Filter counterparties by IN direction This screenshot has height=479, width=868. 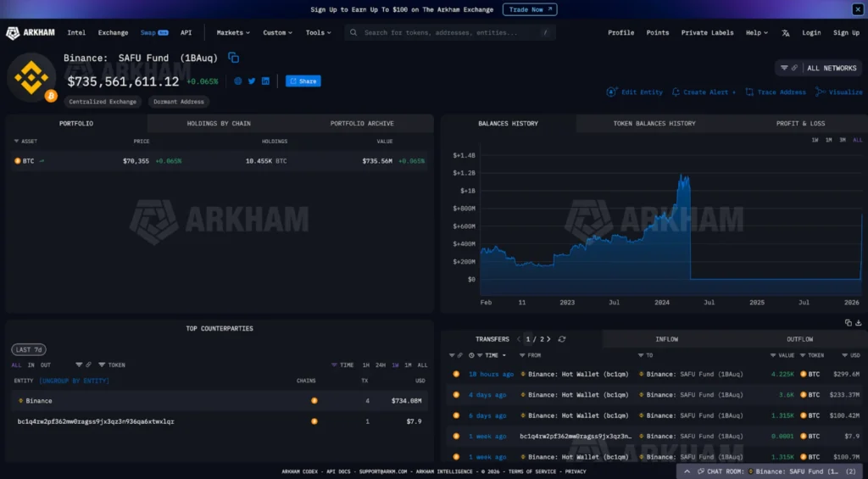click(x=31, y=365)
